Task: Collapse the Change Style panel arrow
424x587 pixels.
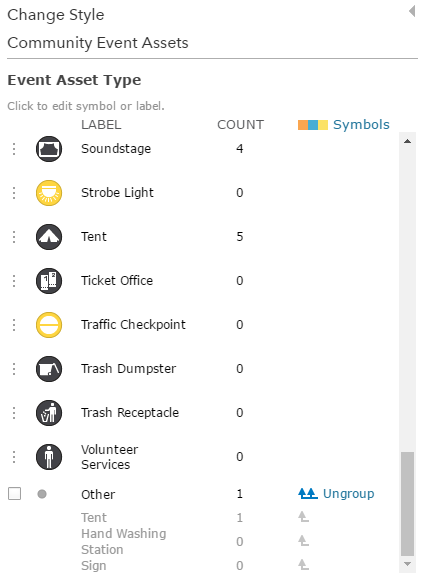Action: [x=412, y=11]
